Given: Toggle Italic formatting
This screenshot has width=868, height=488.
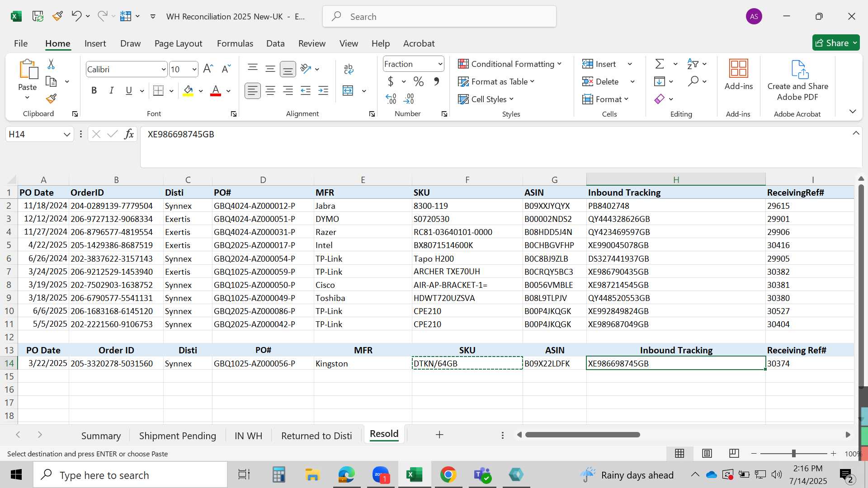Looking at the screenshot, I should pyautogui.click(x=112, y=91).
